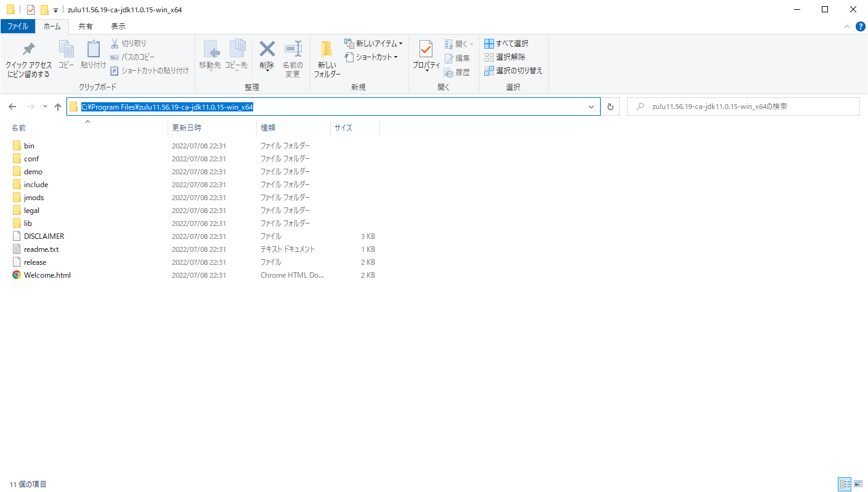The height and width of the screenshot is (492, 868).
Task: Collapse the ribbon using the chevron
Action: pos(846,26)
